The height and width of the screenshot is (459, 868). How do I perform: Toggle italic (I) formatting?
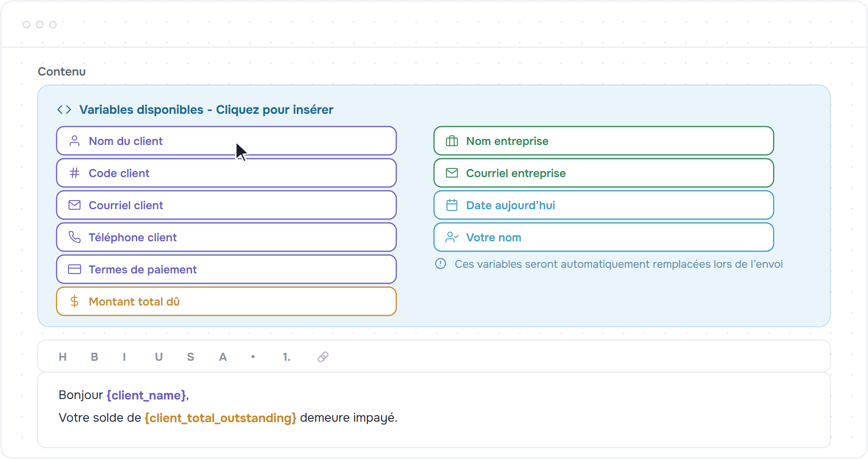125,357
